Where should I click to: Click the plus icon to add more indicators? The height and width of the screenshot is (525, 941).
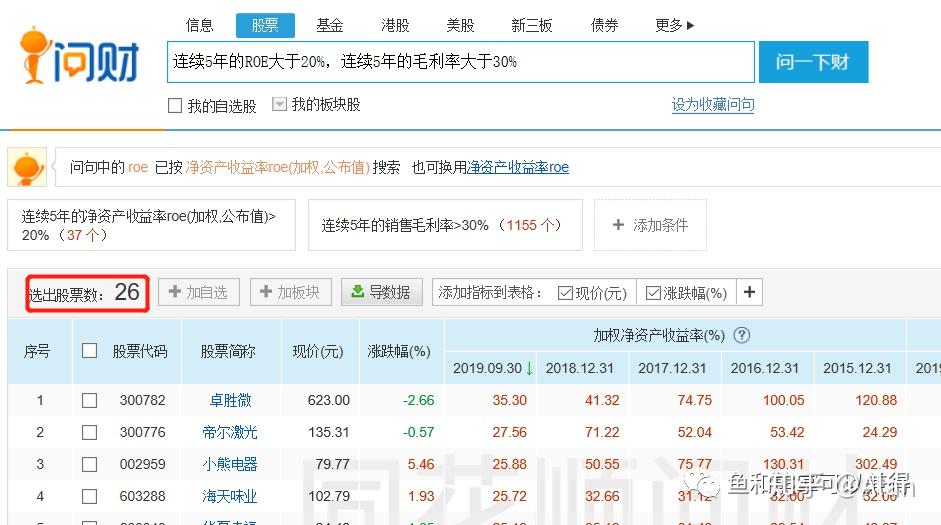pyautogui.click(x=750, y=292)
